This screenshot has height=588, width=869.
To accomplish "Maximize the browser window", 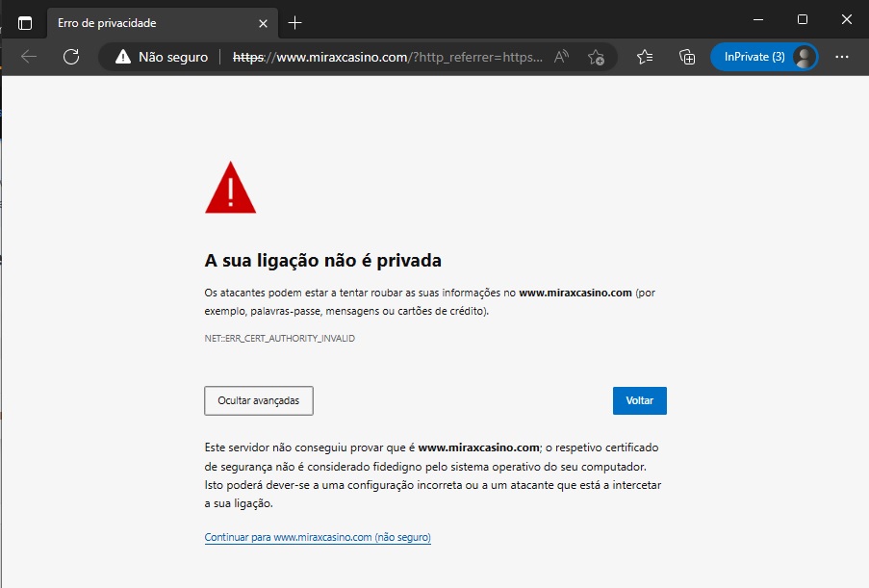I will [803, 20].
